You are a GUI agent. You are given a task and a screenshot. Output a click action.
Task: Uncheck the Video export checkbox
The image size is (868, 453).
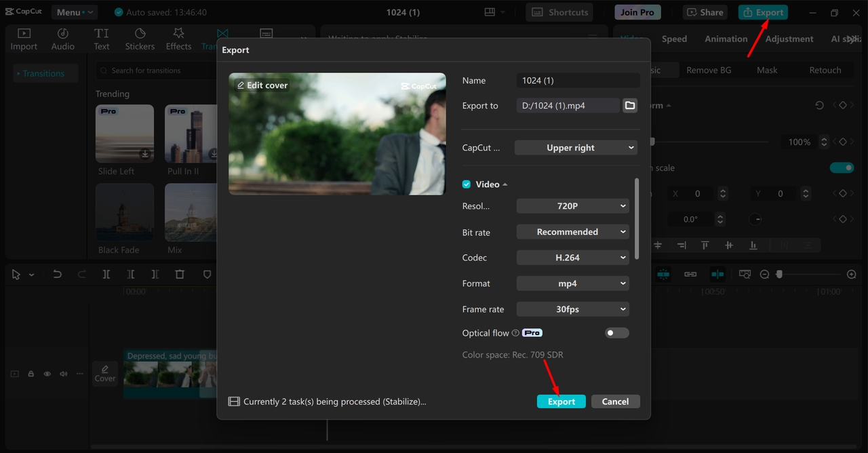[x=467, y=184]
